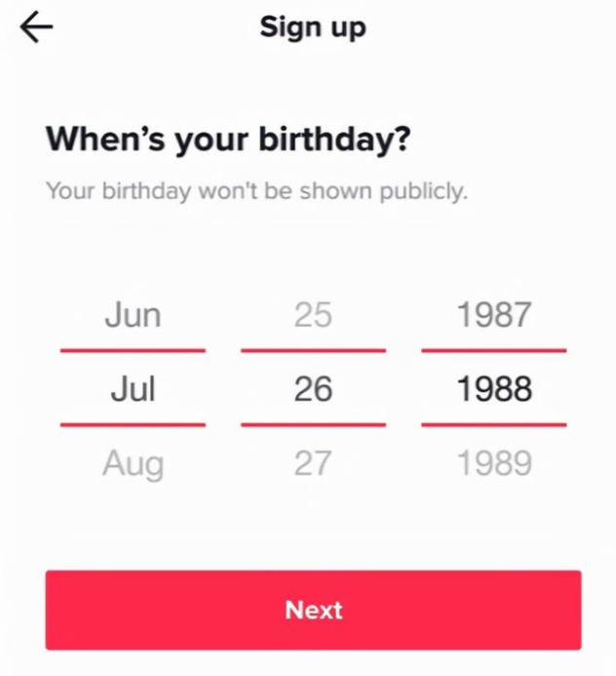The image size is (616, 676).
Task: Select year 1987 in the picker
Action: point(494,315)
